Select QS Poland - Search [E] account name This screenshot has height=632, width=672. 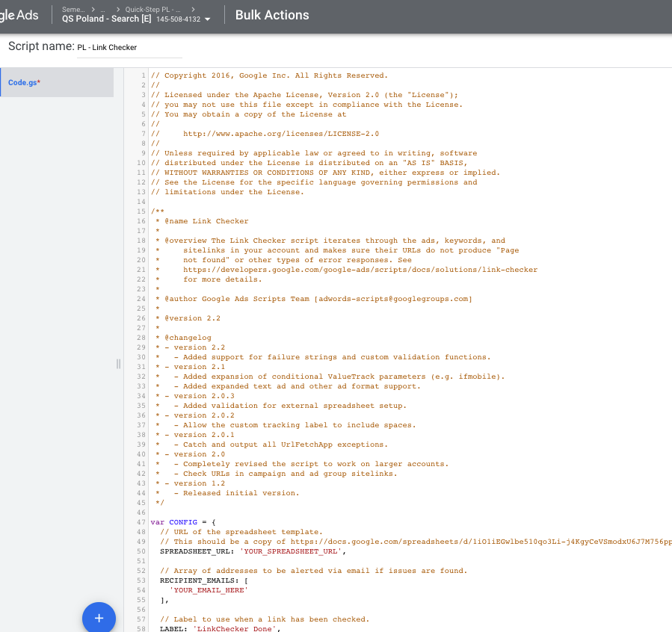[107, 19]
